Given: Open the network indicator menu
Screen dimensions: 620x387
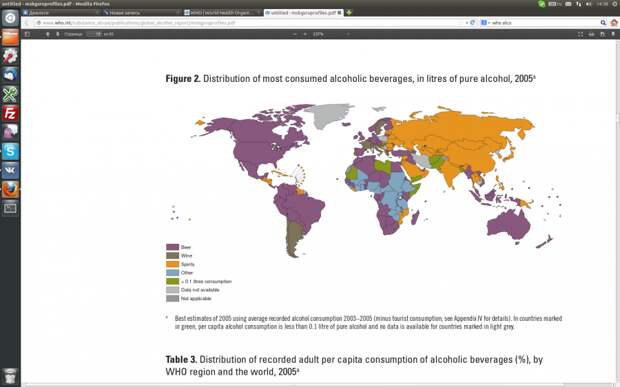Looking at the screenshot, I should (578, 4).
